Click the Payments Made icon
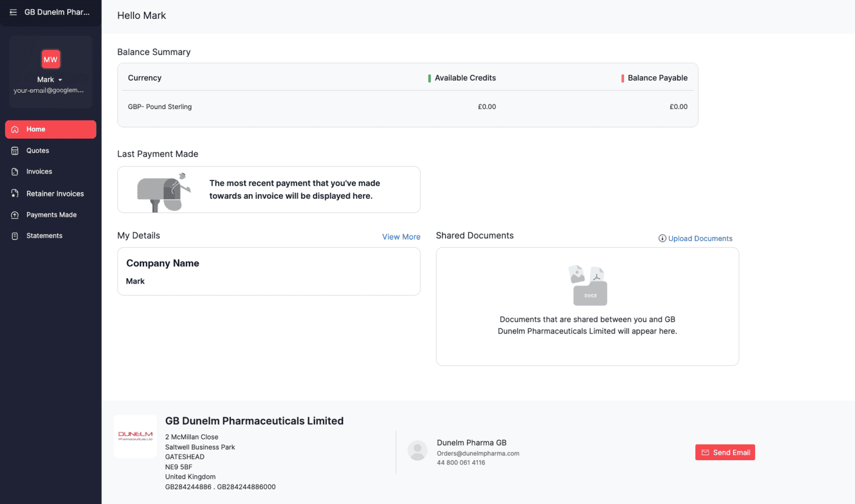The width and height of the screenshot is (855, 504). pos(15,215)
